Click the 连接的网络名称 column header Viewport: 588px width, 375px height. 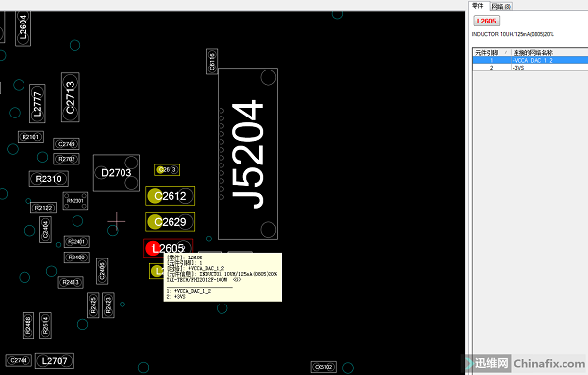click(x=550, y=52)
